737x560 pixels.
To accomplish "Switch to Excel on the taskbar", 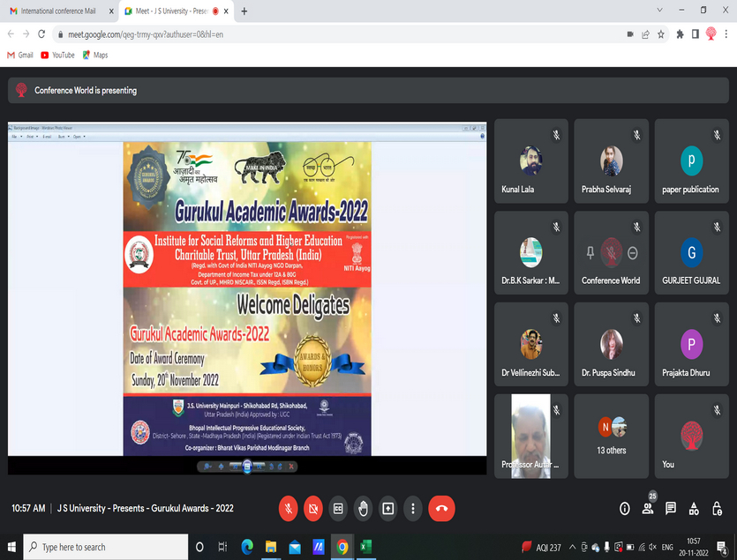I will coord(366,547).
